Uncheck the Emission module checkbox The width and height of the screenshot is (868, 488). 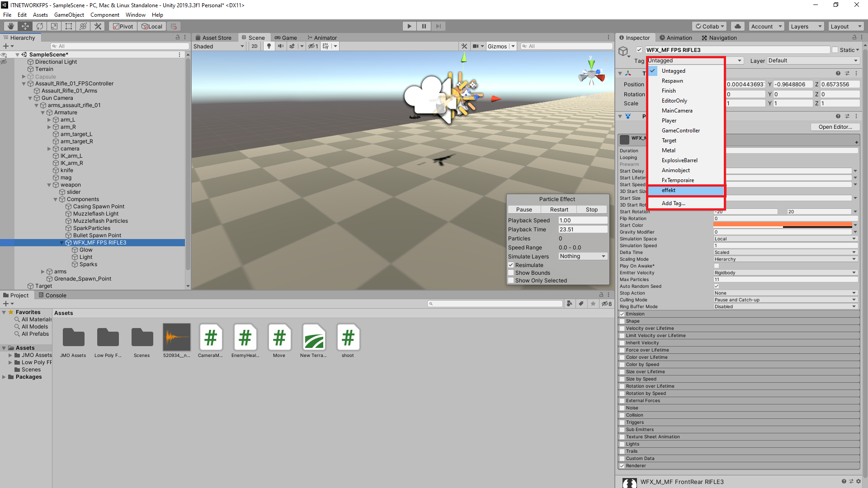pyautogui.click(x=623, y=314)
